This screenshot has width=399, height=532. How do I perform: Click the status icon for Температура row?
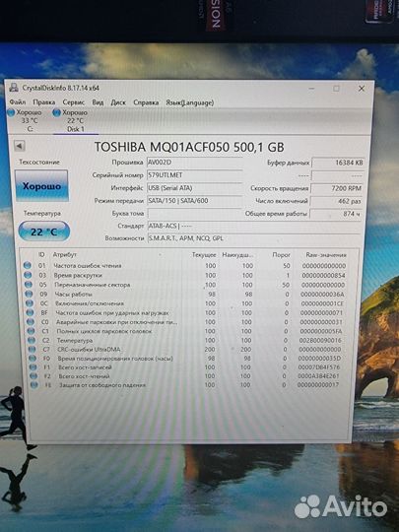click(x=32, y=340)
